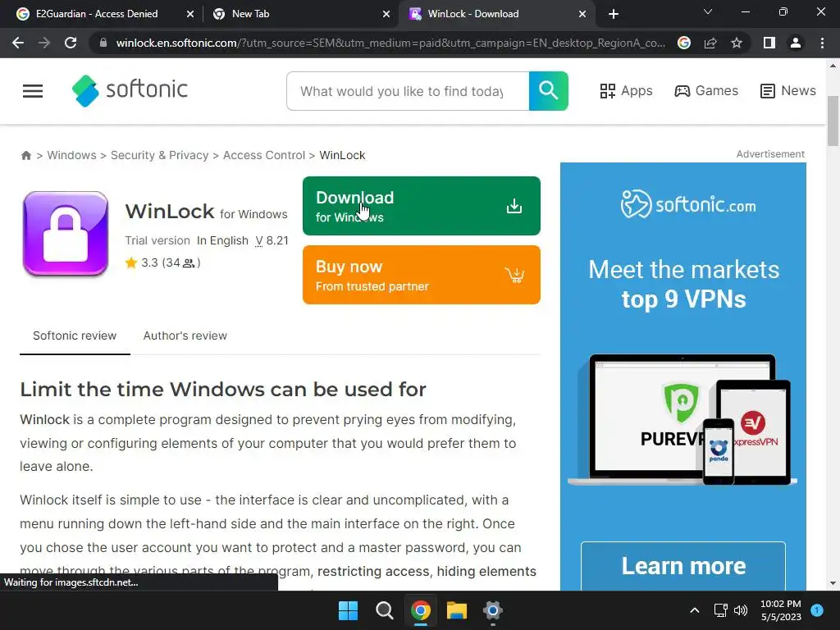Open the Games section
This screenshot has width=840, height=630.
[x=706, y=91]
